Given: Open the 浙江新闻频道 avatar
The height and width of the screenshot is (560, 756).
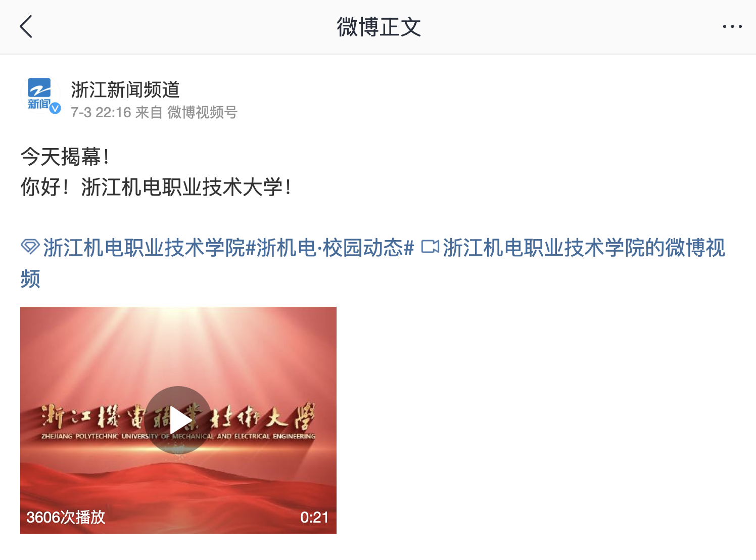Looking at the screenshot, I should (x=40, y=95).
